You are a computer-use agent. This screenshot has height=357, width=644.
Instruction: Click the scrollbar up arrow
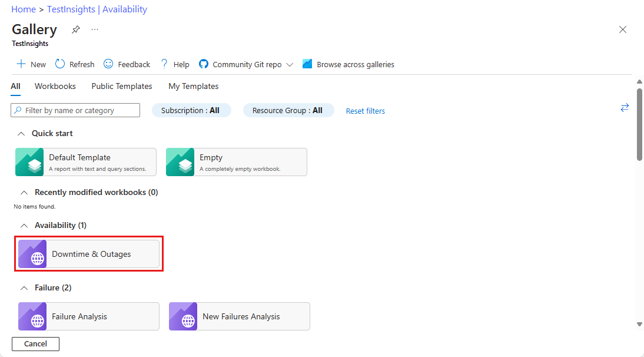tap(639, 81)
